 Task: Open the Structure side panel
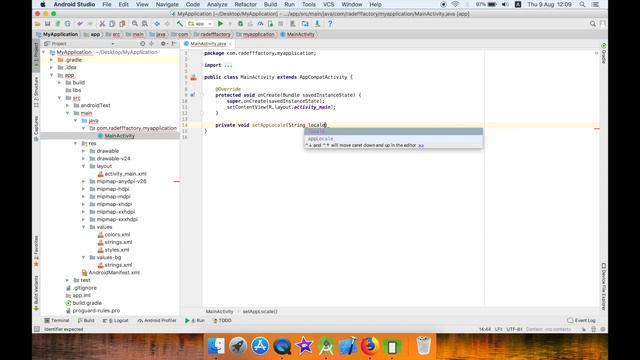click(36, 93)
